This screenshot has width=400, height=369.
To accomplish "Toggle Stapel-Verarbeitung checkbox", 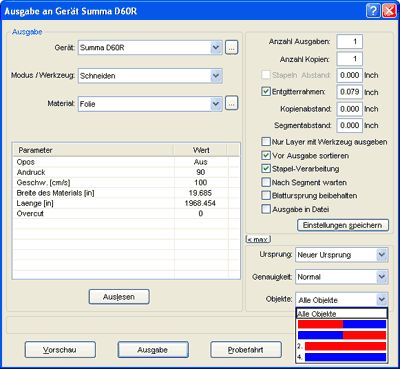I will [x=266, y=169].
